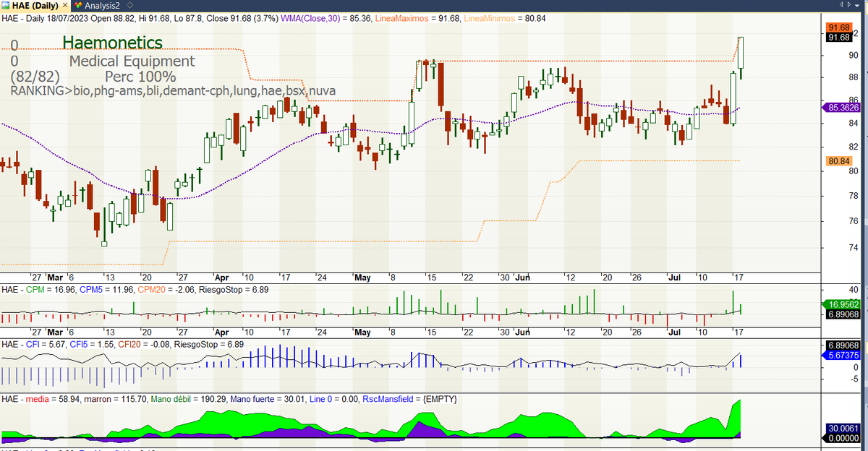Click the Apr label on the date axis
Image resolution: width=868 pixels, height=451 pixels.
[x=221, y=278]
